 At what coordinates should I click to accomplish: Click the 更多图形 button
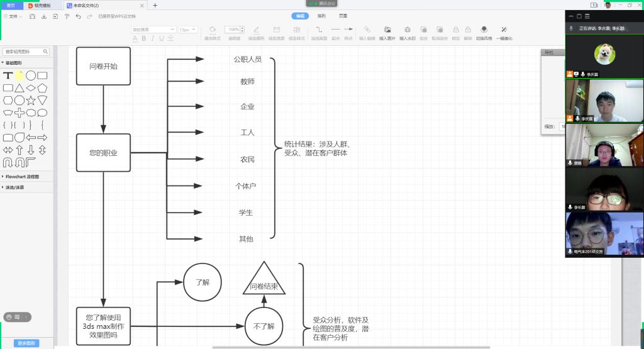pos(26,343)
